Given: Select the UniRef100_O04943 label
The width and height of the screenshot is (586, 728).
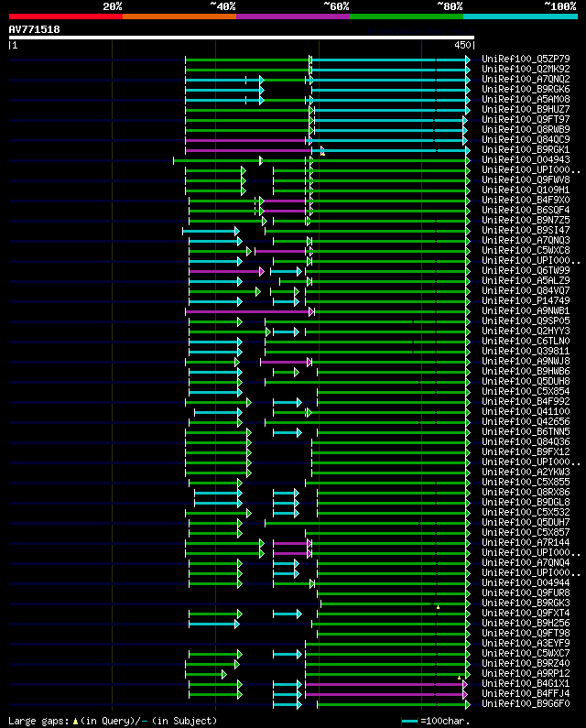Looking at the screenshot, I should click(x=526, y=159).
